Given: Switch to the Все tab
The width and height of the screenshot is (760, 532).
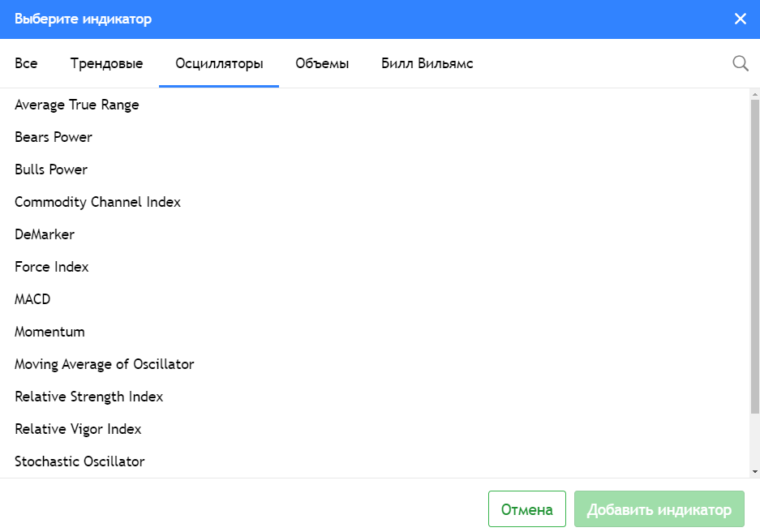Looking at the screenshot, I should coord(26,63).
